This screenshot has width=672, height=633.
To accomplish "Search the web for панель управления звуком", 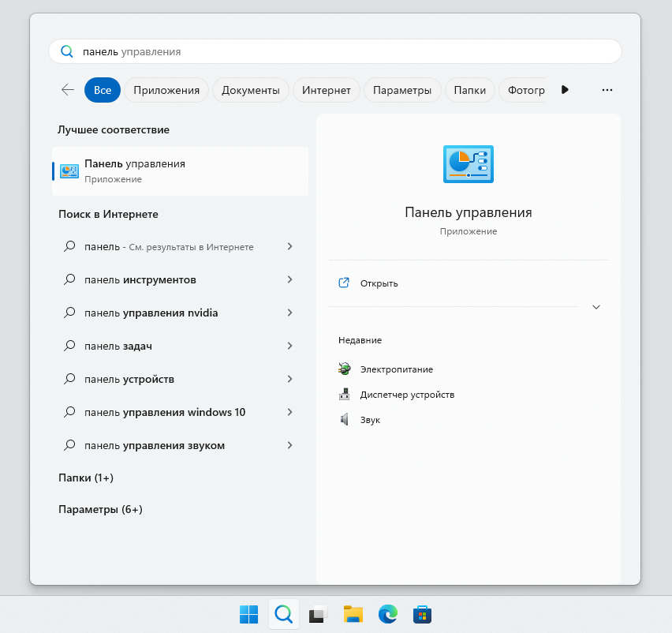I will coord(155,446).
